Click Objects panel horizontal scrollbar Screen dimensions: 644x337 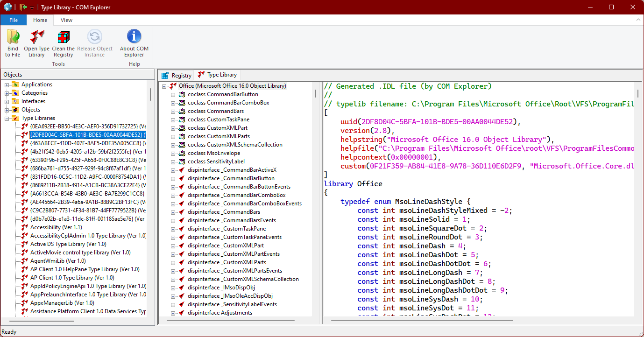coord(42,321)
